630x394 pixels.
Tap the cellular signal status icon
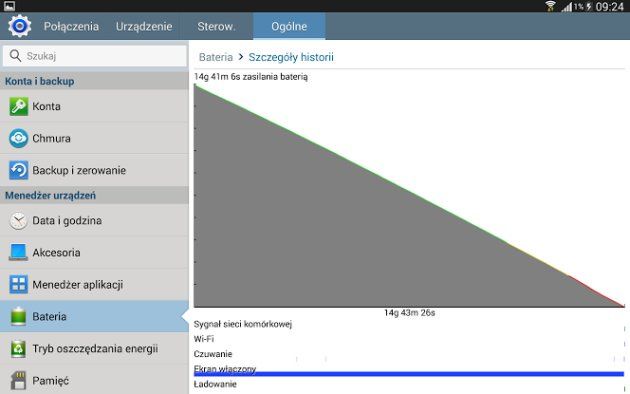pyautogui.click(x=567, y=6)
